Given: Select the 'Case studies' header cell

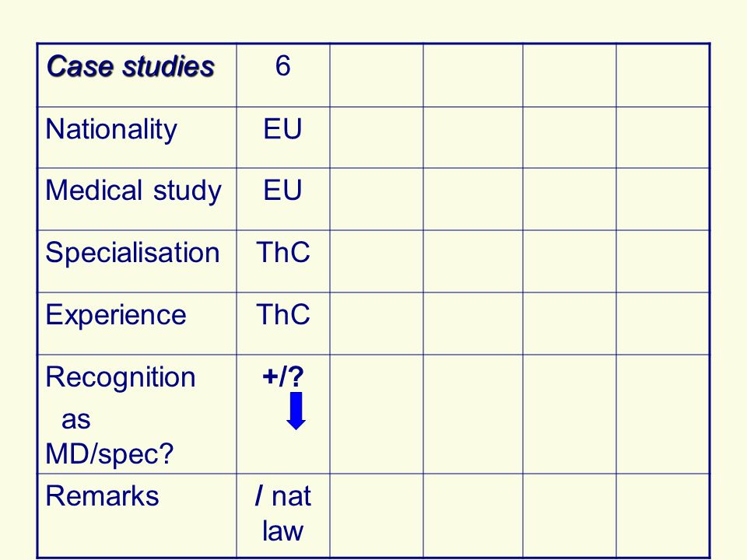Looking at the screenshot, I should [x=137, y=75].
